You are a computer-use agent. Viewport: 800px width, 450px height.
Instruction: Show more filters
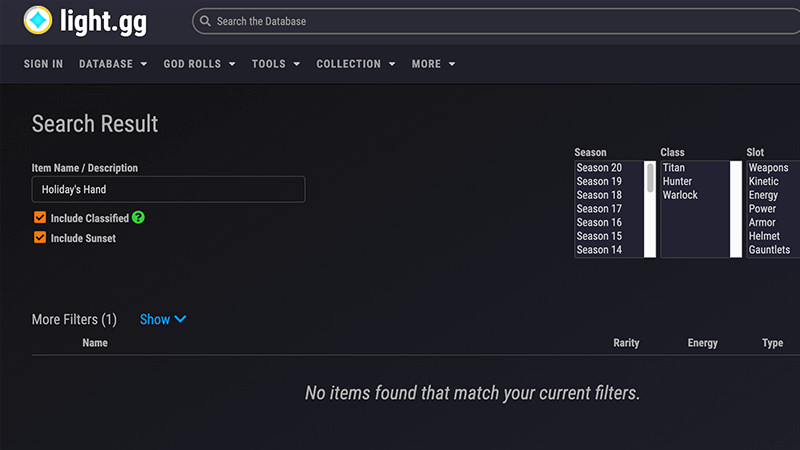[x=163, y=319]
